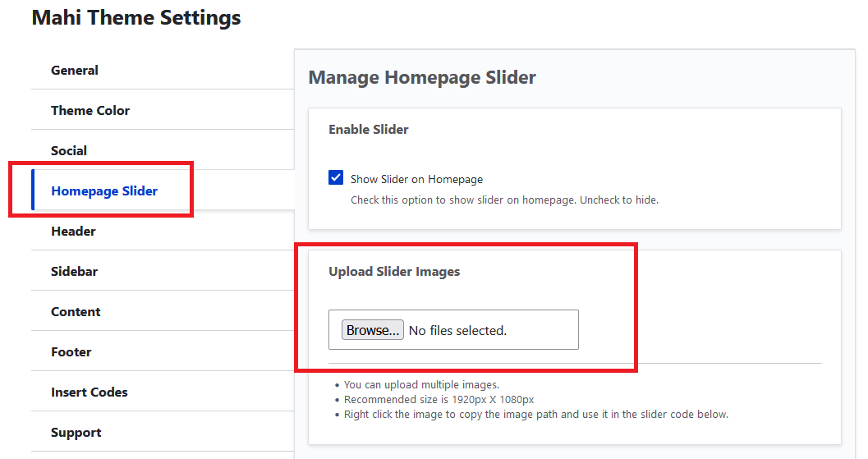Screen dimensions: 868x459
Task: Click the 'Upload Slider Images' section heading
Action: (x=394, y=272)
